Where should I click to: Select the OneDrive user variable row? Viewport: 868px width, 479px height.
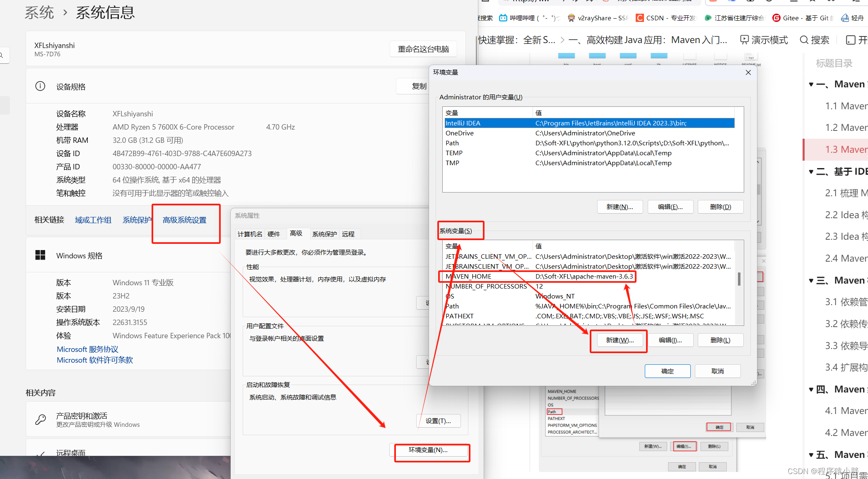click(589, 133)
